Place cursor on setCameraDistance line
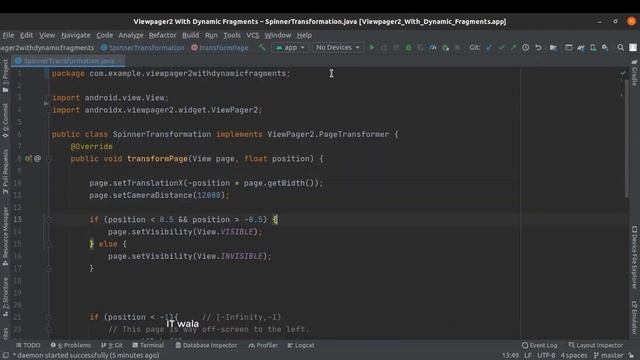The width and height of the screenshot is (640, 360). point(159,195)
